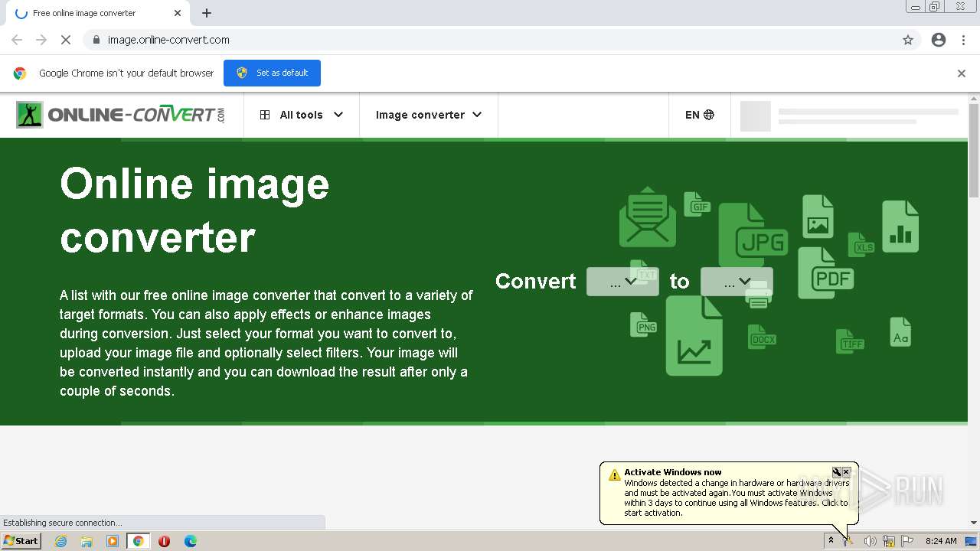The image size is (980, 551).
Task: Expand the Image converter menu
Action: click(x=429, y=115)
